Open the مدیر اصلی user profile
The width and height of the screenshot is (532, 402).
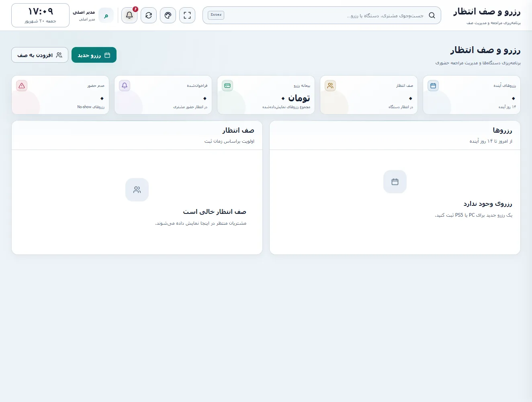[93, 15]
